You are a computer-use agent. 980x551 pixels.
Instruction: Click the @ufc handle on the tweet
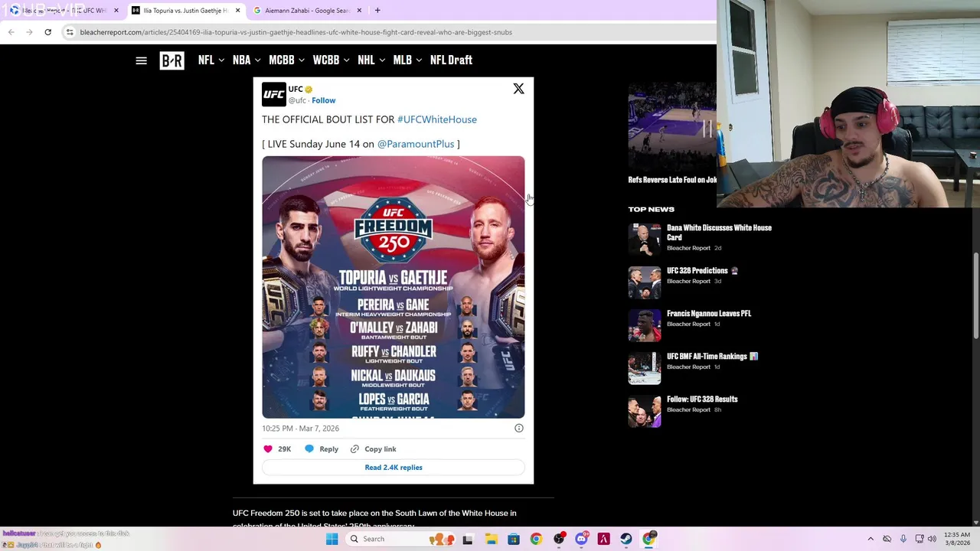coord(297,100)
